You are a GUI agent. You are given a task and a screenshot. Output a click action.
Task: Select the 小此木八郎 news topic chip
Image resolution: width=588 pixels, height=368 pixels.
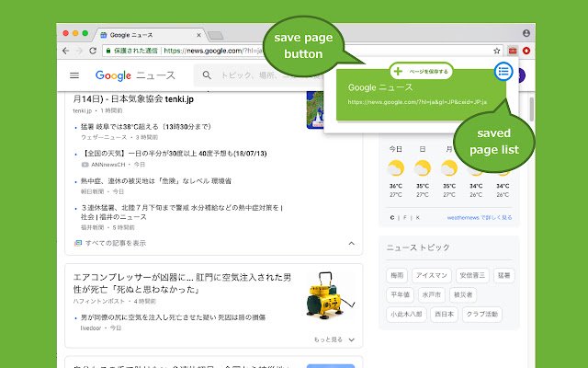point(406,315)
